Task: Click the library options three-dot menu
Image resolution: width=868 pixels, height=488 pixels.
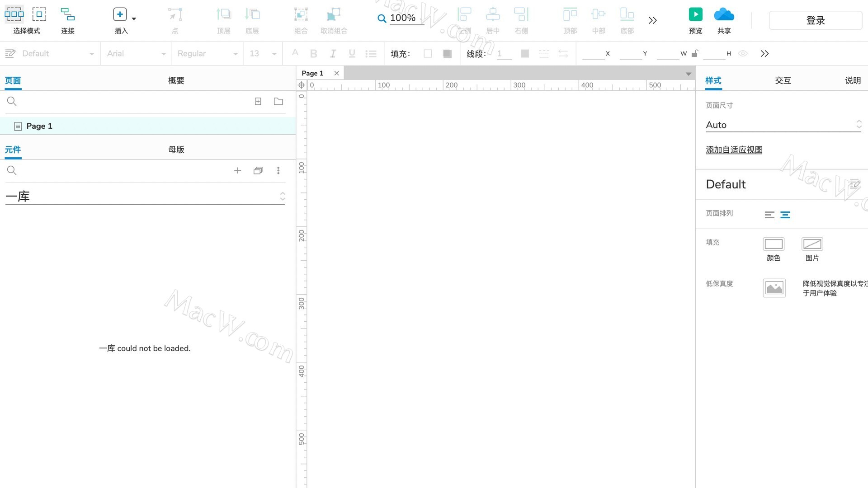Action: (x=278, y=170)
